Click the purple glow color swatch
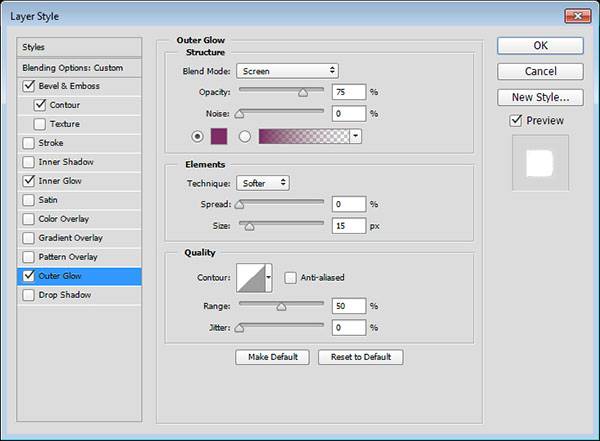 (219, 136)
